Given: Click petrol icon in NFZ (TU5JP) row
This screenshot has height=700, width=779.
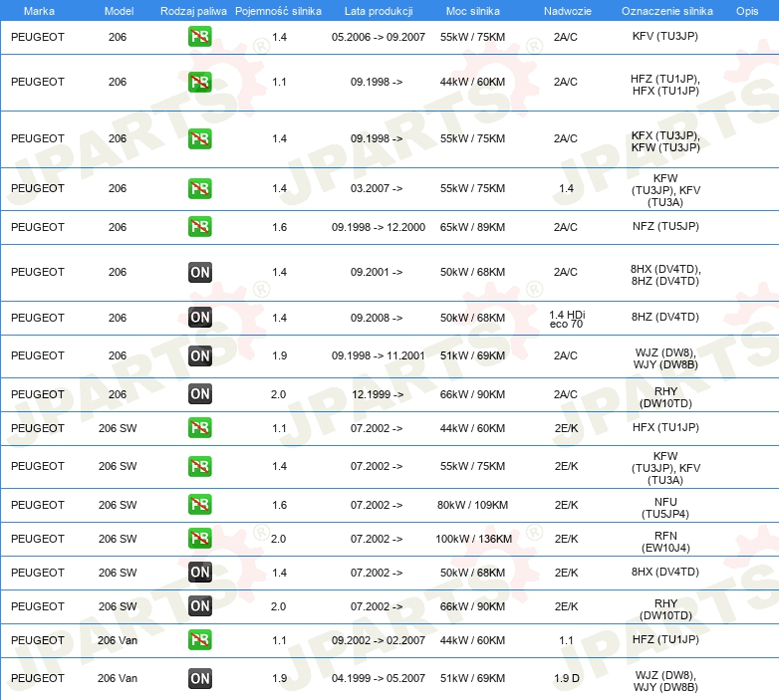Looking at the screenshot, I should click(x=199, y=227).
